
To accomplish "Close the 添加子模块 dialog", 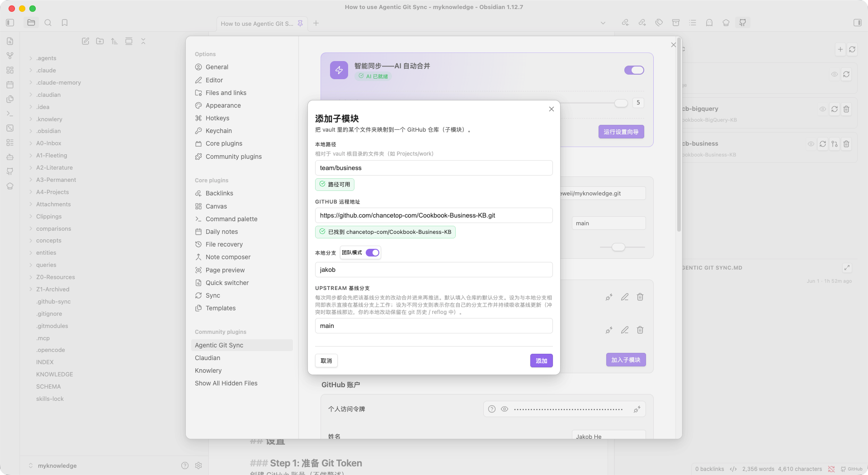I will click(552, 109).
